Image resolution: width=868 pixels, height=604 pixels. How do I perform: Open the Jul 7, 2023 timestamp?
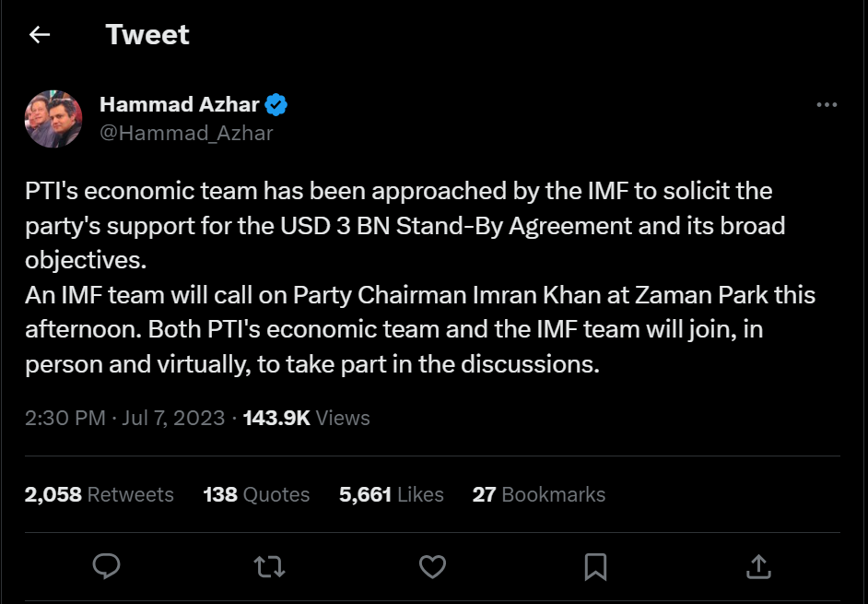click(170, 418)
